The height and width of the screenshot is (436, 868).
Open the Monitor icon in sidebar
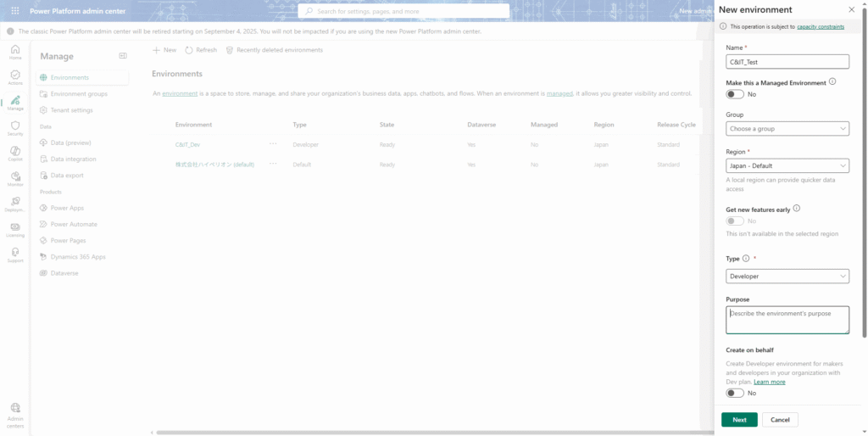coord(15,176)
